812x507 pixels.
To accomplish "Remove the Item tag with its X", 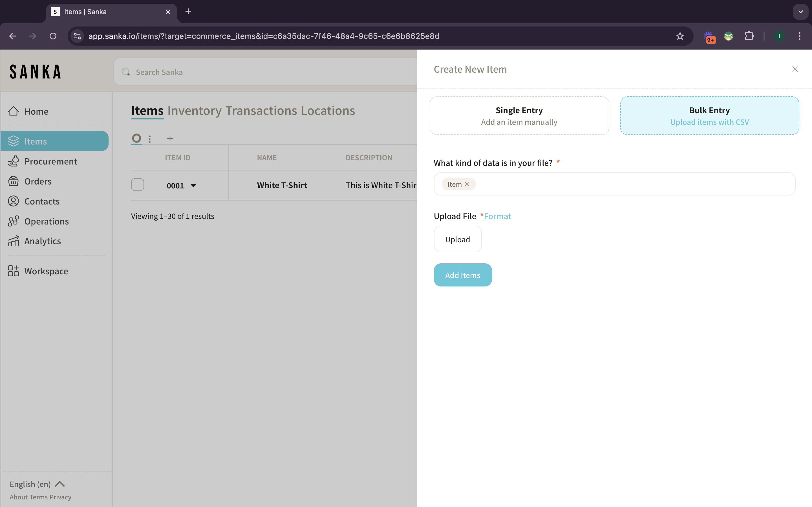I will pyautogui.click(x=467, y=184).
